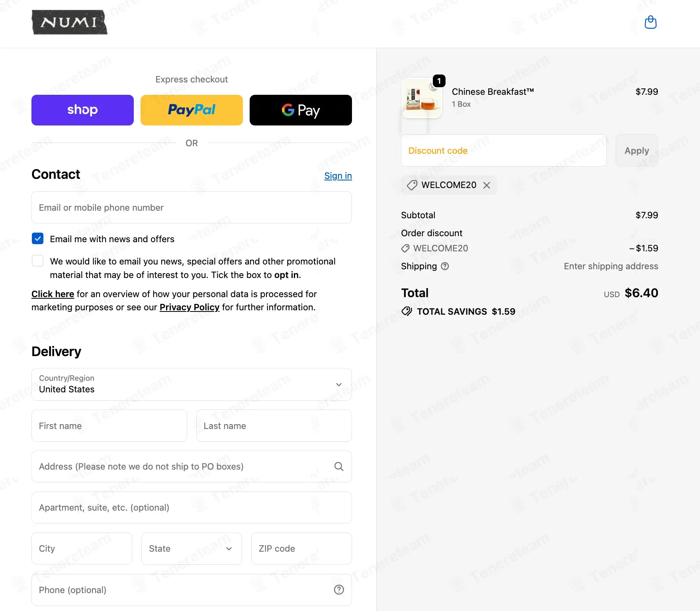Click the Delivery section heading
The image size is (700, 611).
coord(56,351)
